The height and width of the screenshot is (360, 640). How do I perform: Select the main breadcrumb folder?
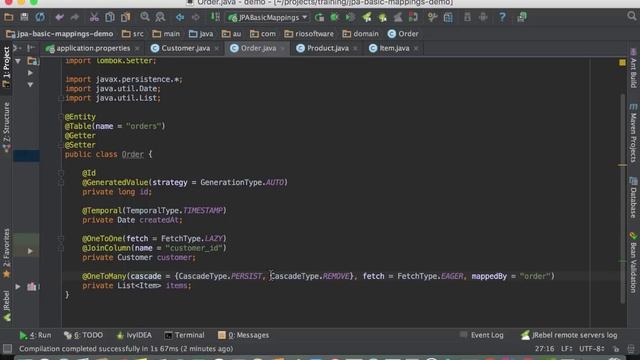coord(166,34)
